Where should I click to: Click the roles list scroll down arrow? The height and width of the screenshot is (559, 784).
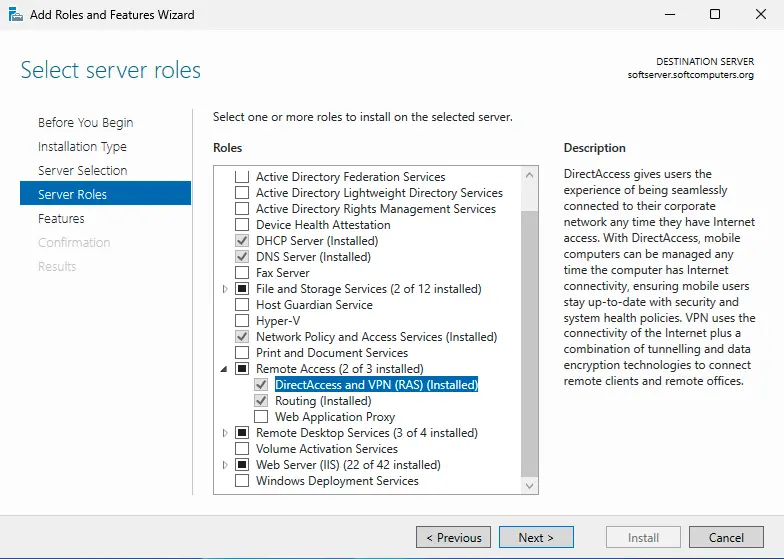click(530, 485)
